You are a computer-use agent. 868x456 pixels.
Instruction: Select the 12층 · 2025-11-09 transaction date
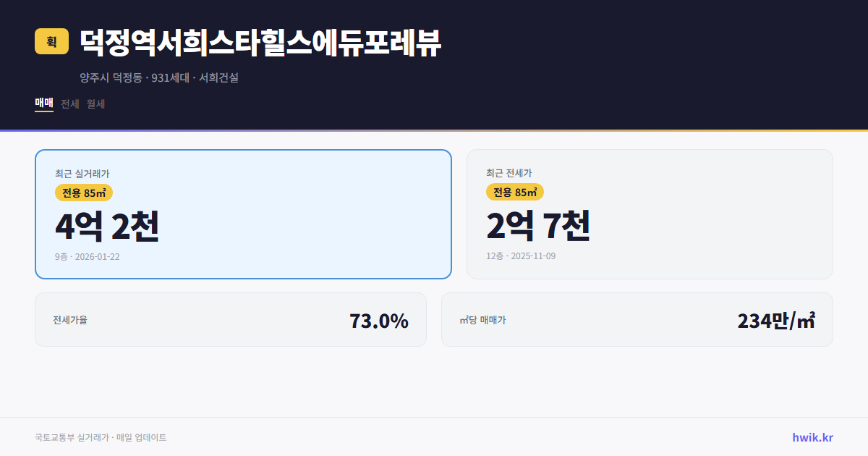pyautogui.click(x=521, y=256)
